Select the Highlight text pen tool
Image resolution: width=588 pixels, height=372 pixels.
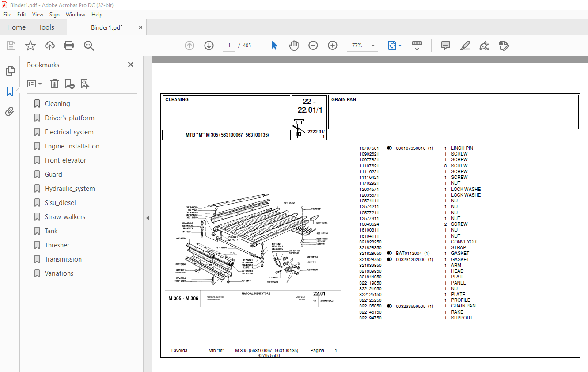tap(465, 46)
